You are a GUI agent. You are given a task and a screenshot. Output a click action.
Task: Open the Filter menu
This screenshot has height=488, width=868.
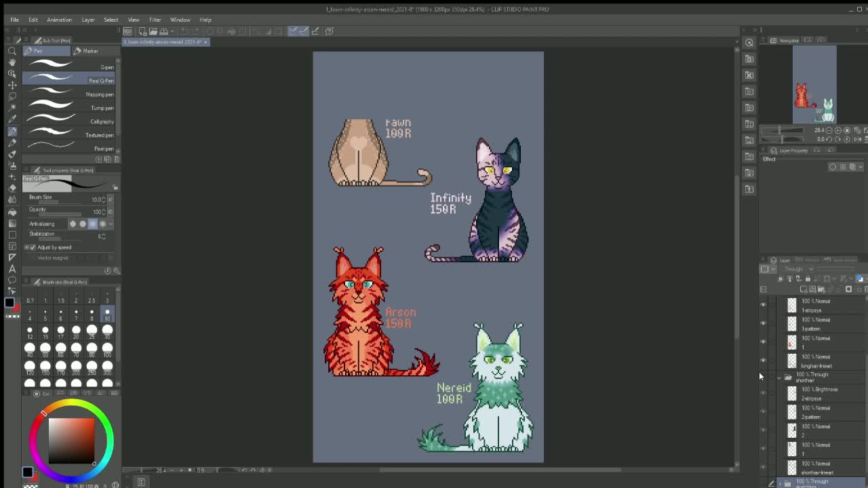[155, 20]
